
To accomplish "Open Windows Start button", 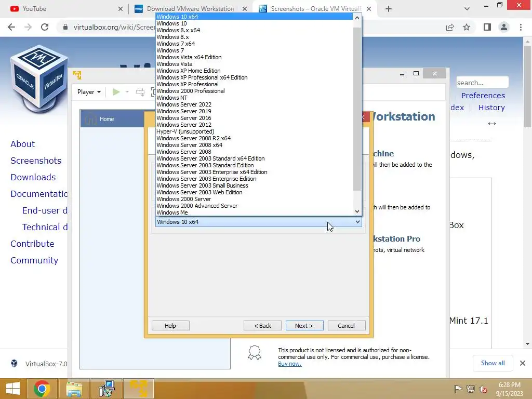I will pyautogui.click(x=13, y=389).
